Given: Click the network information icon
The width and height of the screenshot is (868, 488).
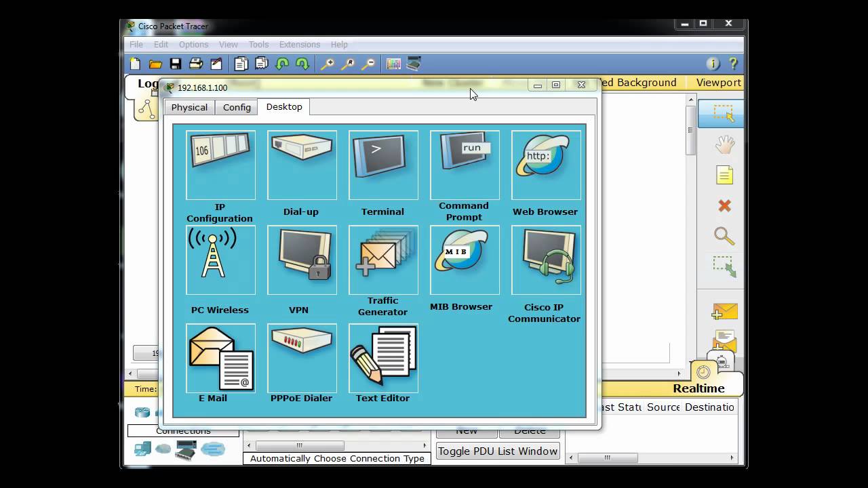Looking at the screenshot, I should 713,64.
